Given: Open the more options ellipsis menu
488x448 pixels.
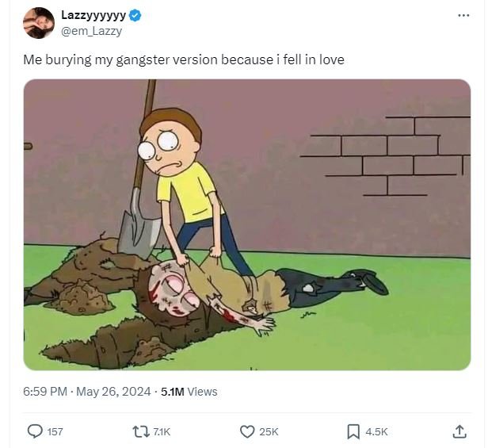Looking at the screenshot, I should click(463, 15).
